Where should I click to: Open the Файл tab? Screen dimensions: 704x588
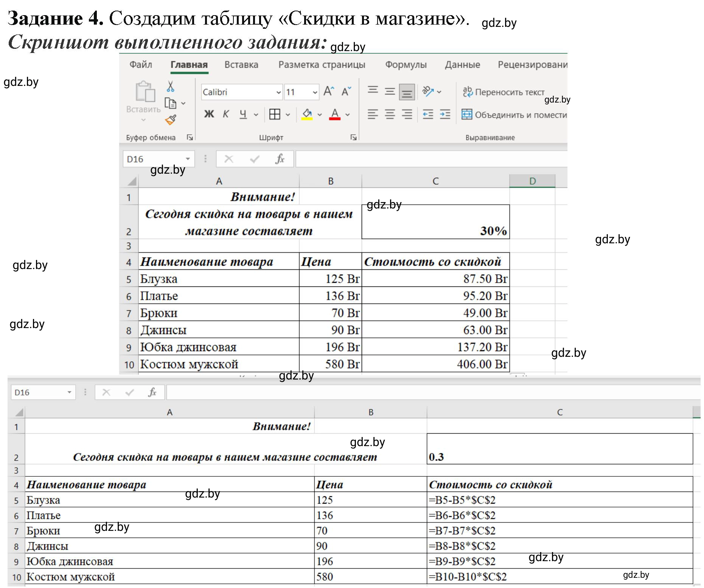pyautogui.click(x=141, y=65)
